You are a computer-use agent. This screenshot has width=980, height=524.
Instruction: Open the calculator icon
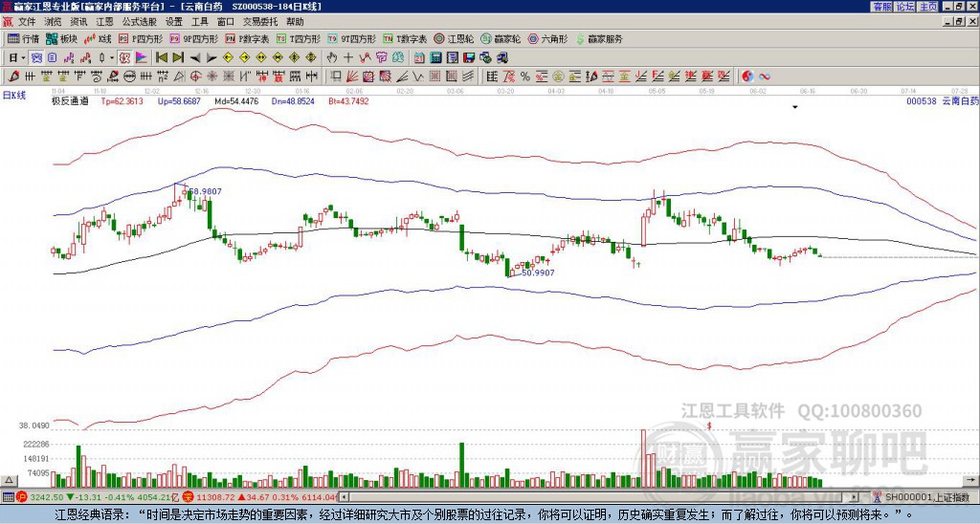coord(436,58)
